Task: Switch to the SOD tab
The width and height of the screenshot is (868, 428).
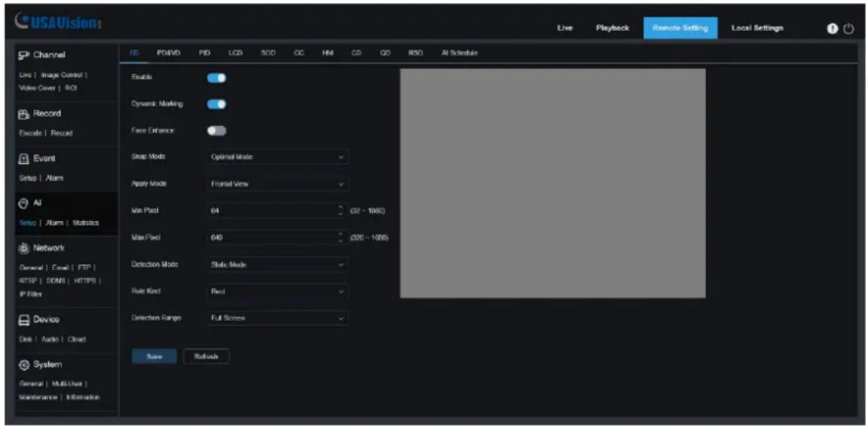Action: click(267, 53)
